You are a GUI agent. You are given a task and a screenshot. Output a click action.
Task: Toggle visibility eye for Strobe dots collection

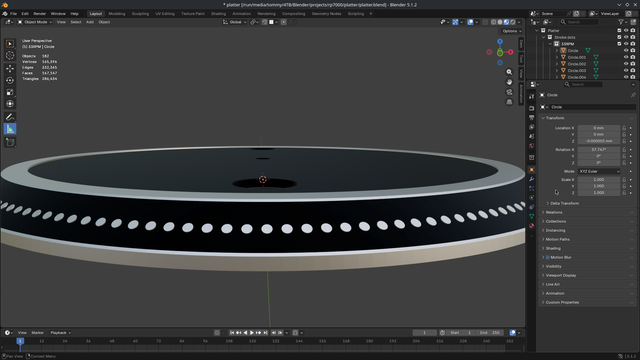[626, 37]
